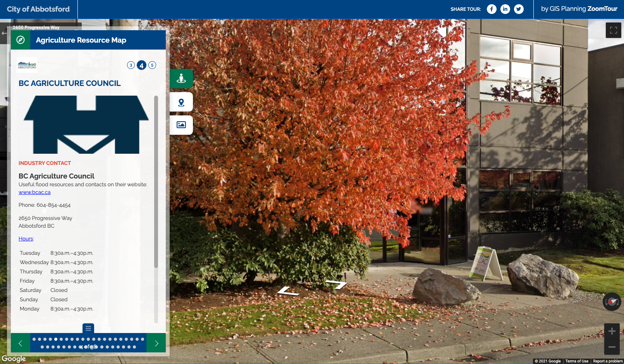Viewport: 624px width, 364px height.
Task: Click the Google logo
Action: click(x=14, y=359)
